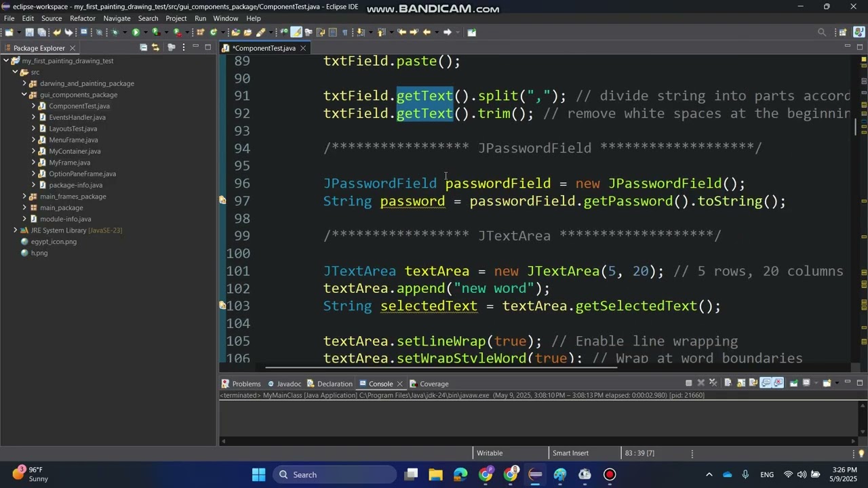Open the Source menu
This screenshot has width=868, height=488.
52,18
